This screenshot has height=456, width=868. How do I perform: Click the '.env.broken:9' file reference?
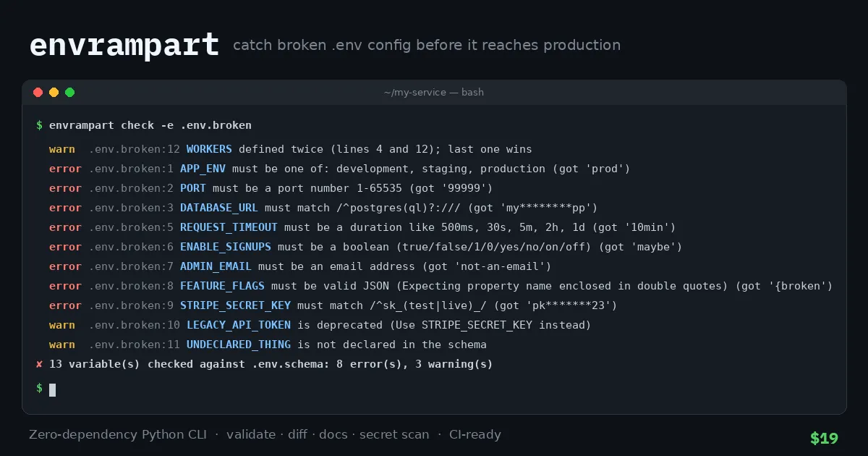point(131,305)
